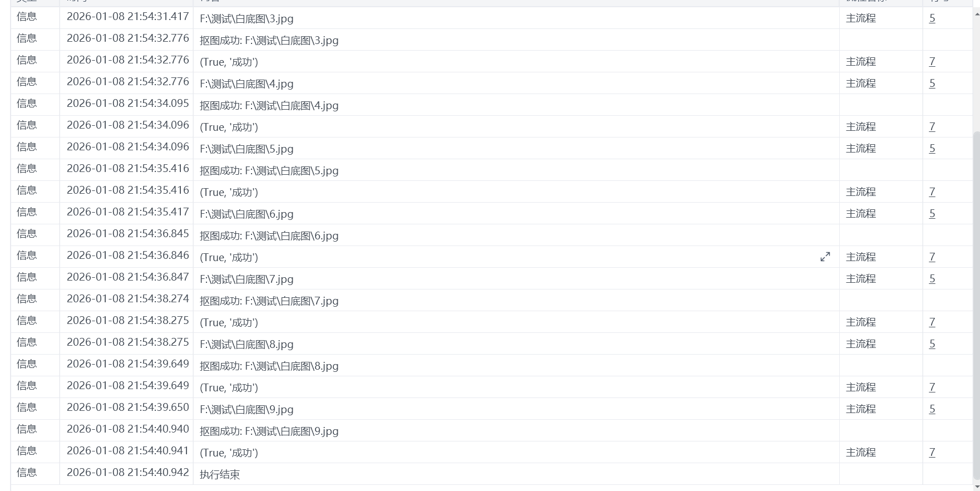Image resolution: width=980 pixels, height=491 pixels.
Task: Open line 7 link at 21:54:36.846
Action: [x=932, y=257]
